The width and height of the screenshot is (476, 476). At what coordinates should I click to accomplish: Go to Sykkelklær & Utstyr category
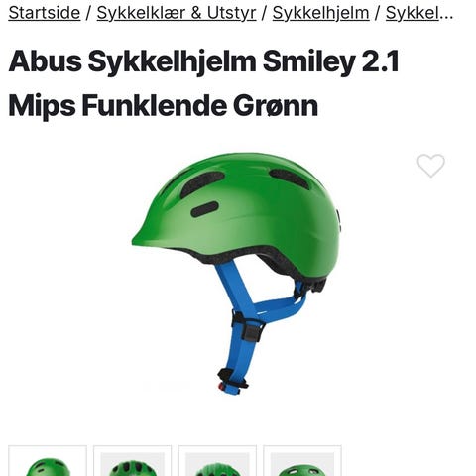(177, 13)
